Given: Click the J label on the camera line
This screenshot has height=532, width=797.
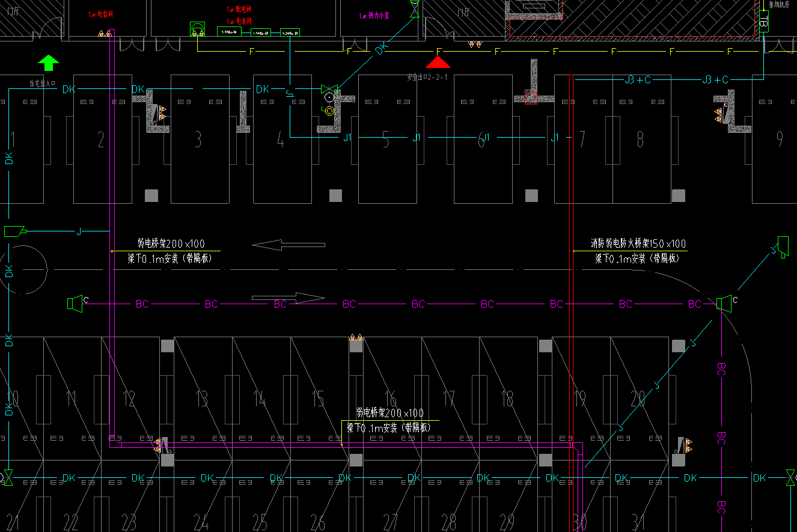Looking at the screenshot, I should (78, 231).
